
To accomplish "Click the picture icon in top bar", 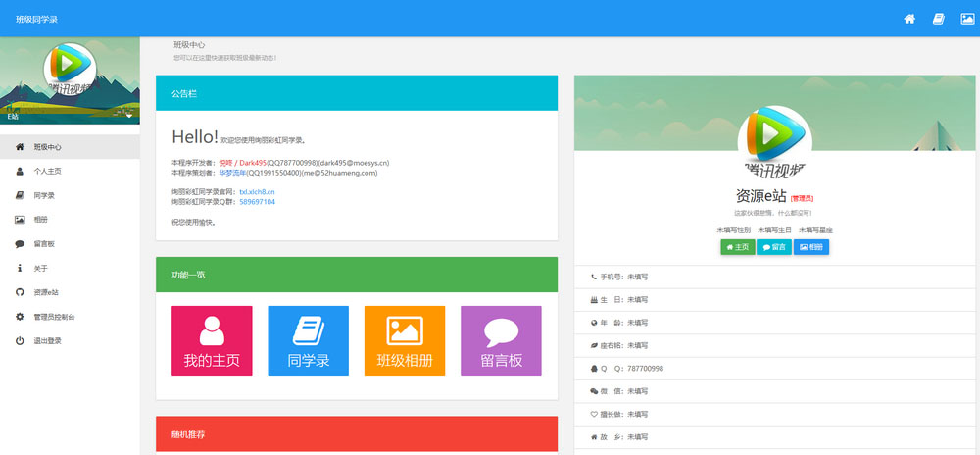I will [x=966, y=19].
